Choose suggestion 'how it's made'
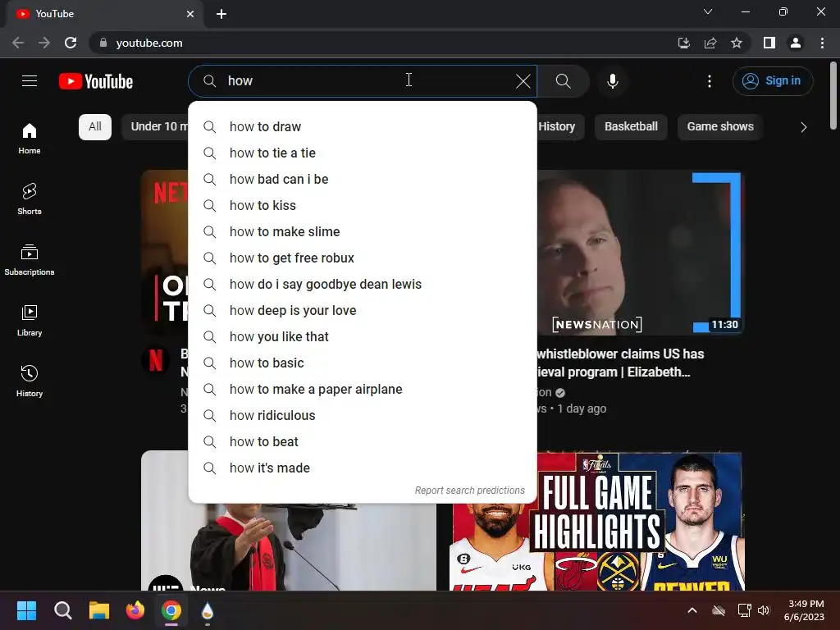Viewport: 840px width, 630px height. tap(363, 468)
